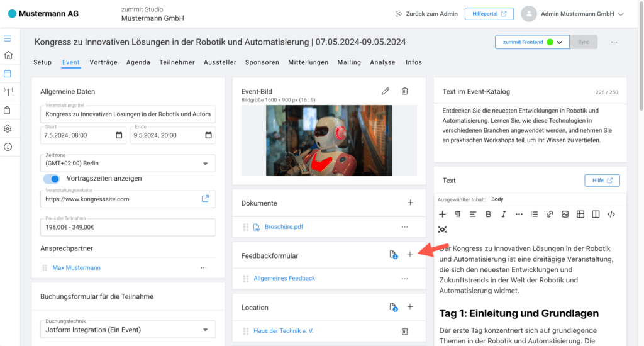Viewport: 644px width, 346px height.
Task: Click the pencil icon to edit Event-Bild
Action: (x=386, y=91)
